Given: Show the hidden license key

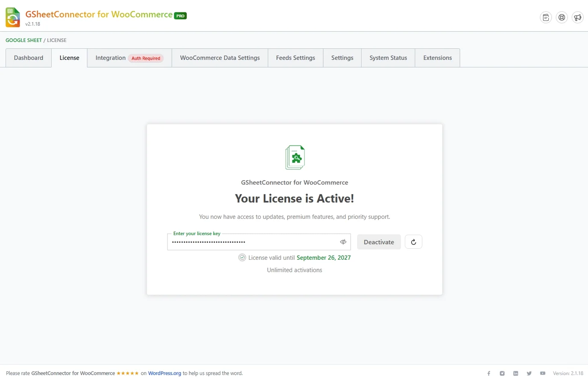Looking at the screenshot, I should pos(343,242).
